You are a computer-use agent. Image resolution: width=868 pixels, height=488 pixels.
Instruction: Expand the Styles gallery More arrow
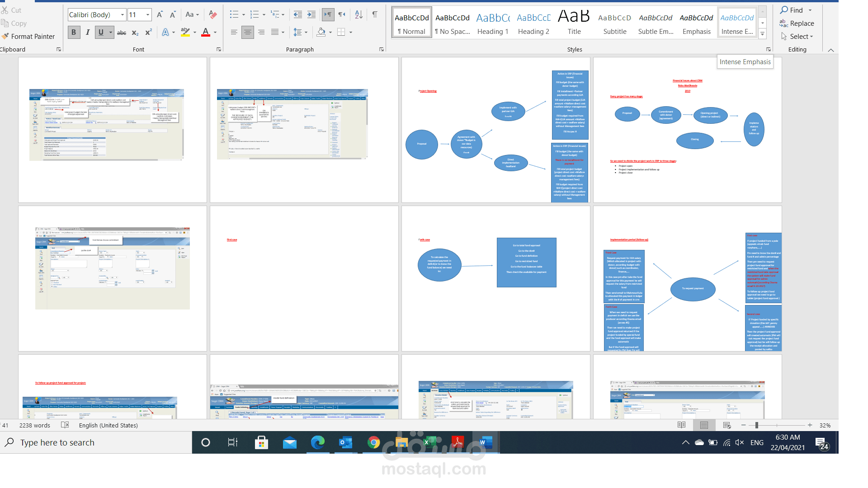tap(763, 34)
